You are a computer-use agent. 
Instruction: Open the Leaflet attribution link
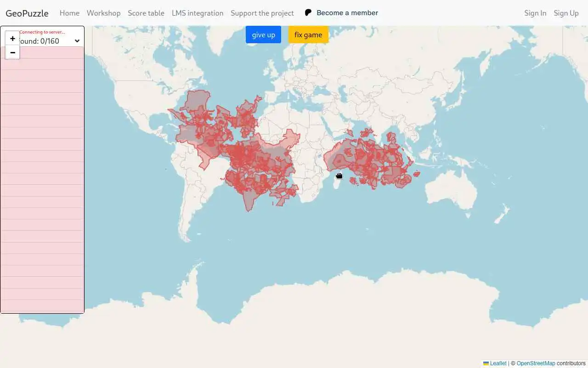pyautogui.click(x=495, y=363)
